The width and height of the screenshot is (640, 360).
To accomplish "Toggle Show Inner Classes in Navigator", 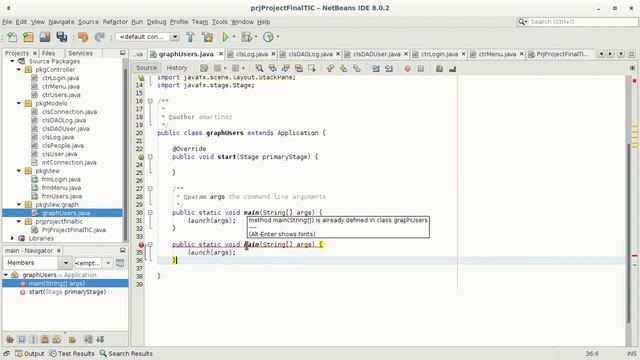I will (57, 340).
